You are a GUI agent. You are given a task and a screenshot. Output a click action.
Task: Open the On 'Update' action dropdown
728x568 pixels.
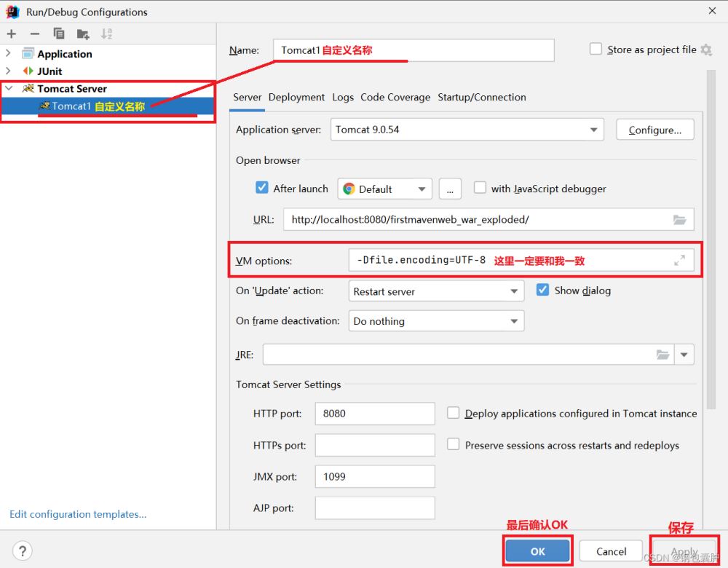click(x=436, y=291)
